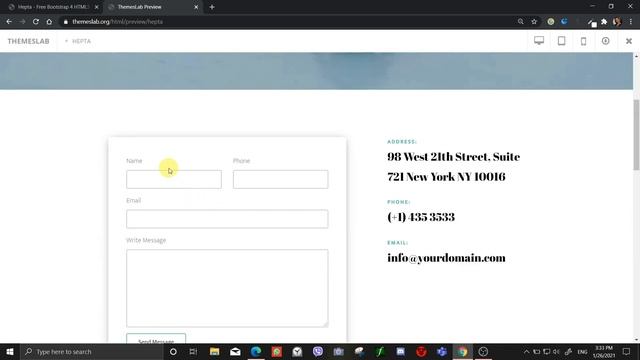Close the ThemesLab Preview tab
This screenshot has height=360, width=640.
pos(196,7)
